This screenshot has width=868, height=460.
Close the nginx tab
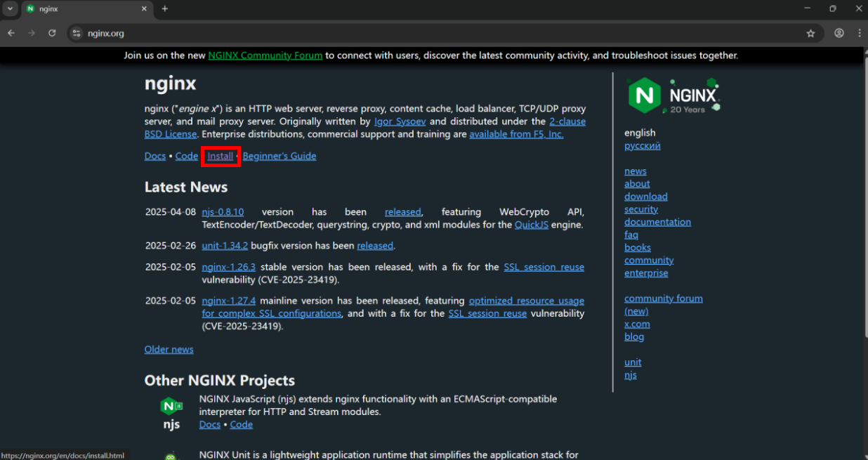point(144,9)
